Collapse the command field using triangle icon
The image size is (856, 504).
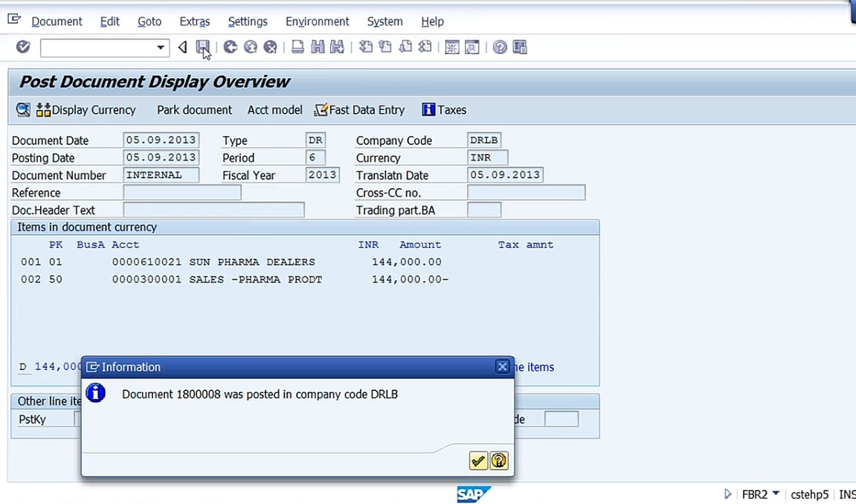[x=183, y=48]
